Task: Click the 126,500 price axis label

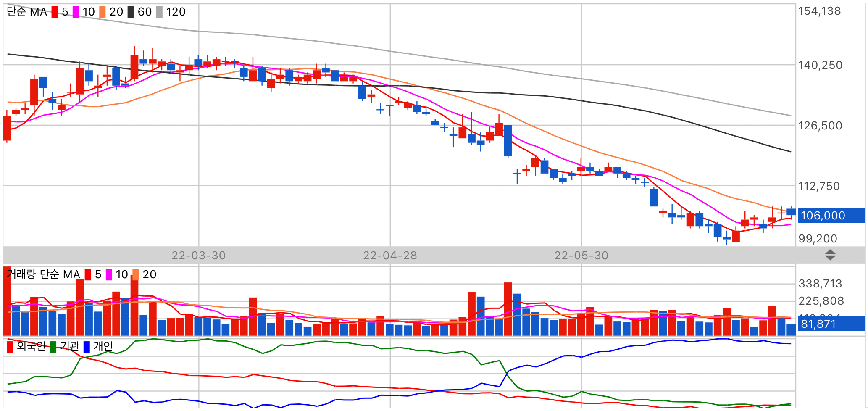Action: [x=821, y=126]
